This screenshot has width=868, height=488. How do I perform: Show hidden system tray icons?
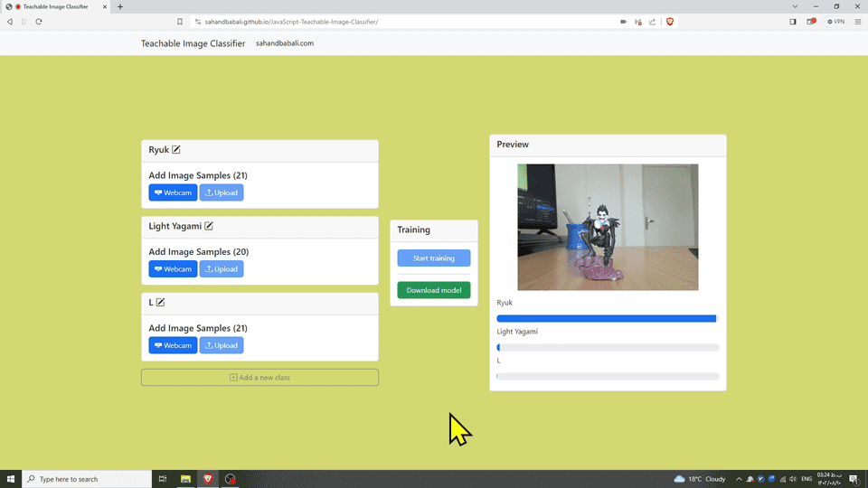coord(739,479)
